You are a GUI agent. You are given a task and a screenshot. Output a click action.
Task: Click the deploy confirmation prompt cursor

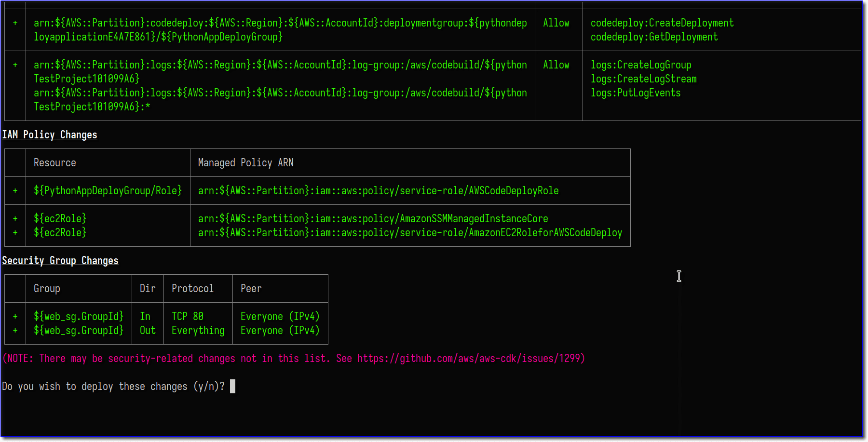[x=233, y=387]
